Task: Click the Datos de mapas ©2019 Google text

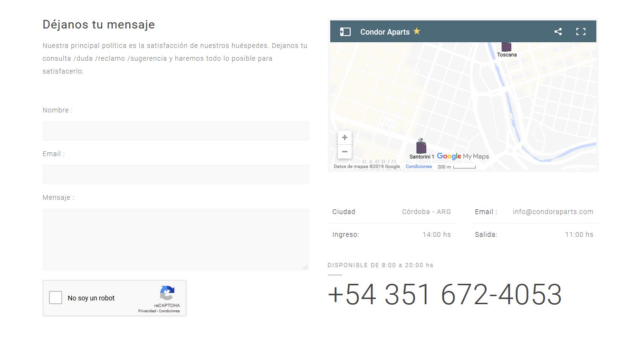Action: tap(367, 167)
